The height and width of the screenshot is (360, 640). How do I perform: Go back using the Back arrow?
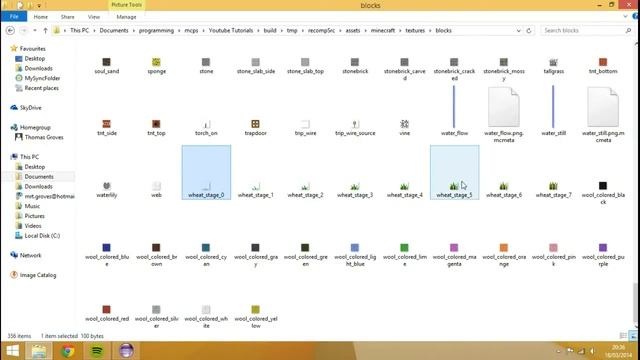click(11, 31)
